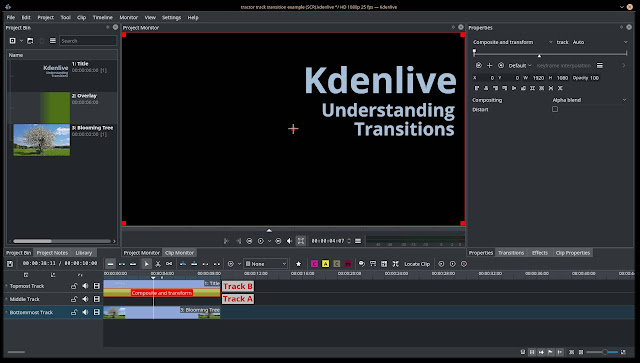Open the Compositing Alpha blend dropdown
The width and height of the screenshot is (640, 363).
tap(589, 100)
